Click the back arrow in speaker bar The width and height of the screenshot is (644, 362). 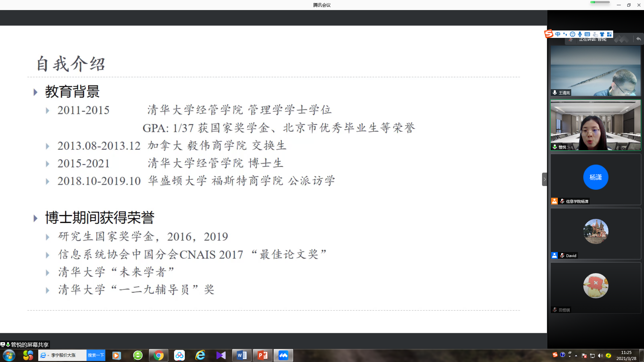[x=638, y=39]
